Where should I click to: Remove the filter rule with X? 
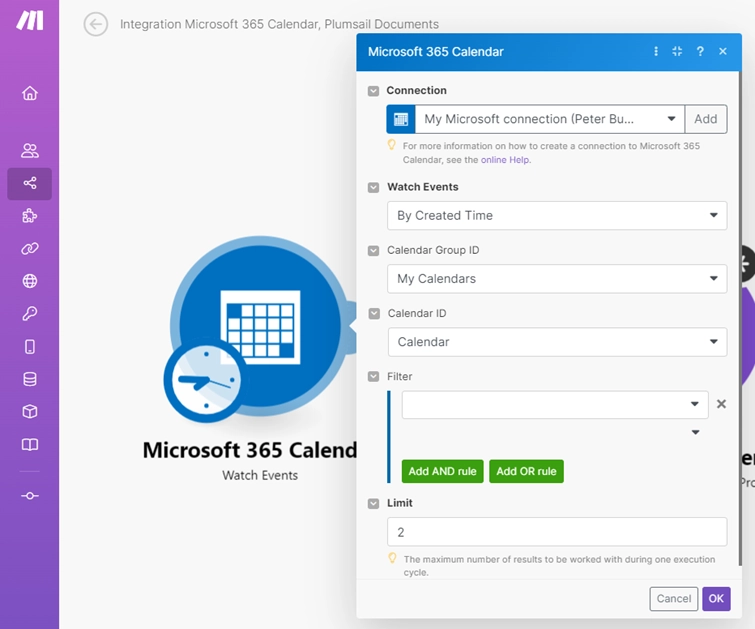tap(721, 404)
